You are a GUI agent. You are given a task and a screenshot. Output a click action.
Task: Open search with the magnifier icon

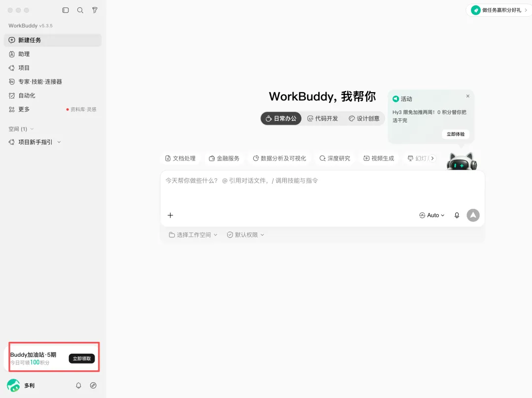coord(80,10)
